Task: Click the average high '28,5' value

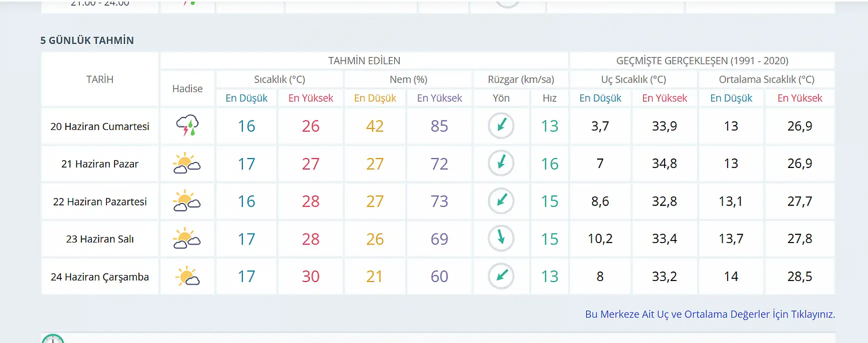Action: [x=800, y=276]
